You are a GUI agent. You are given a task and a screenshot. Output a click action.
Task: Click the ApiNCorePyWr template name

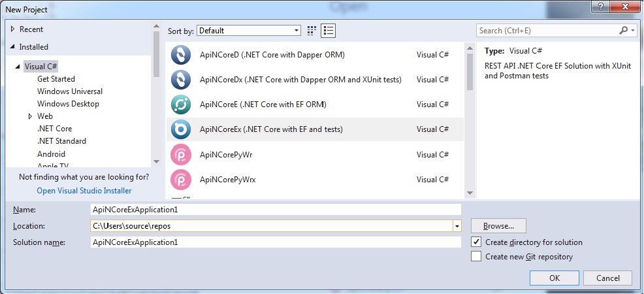coord(225,155)
